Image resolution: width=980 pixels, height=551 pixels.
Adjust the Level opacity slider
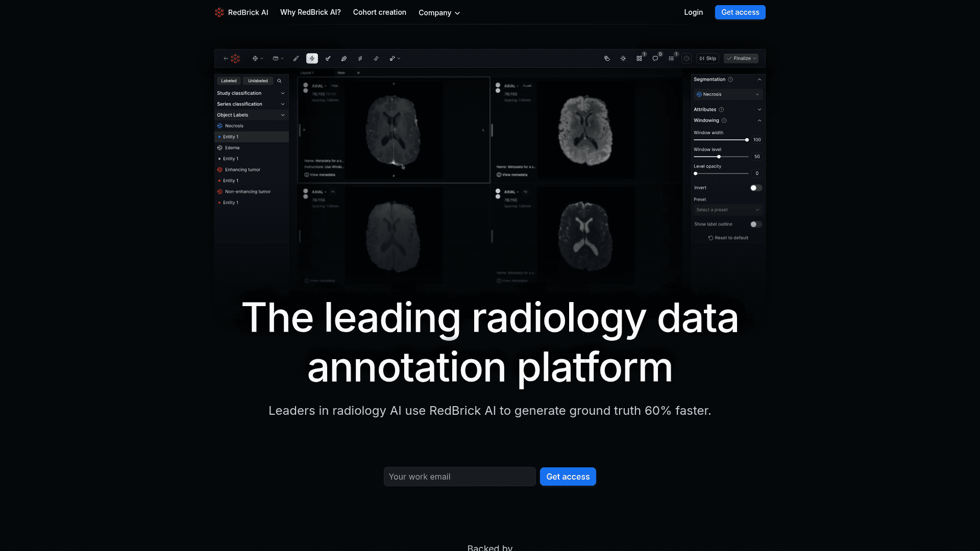pos(721,174)
